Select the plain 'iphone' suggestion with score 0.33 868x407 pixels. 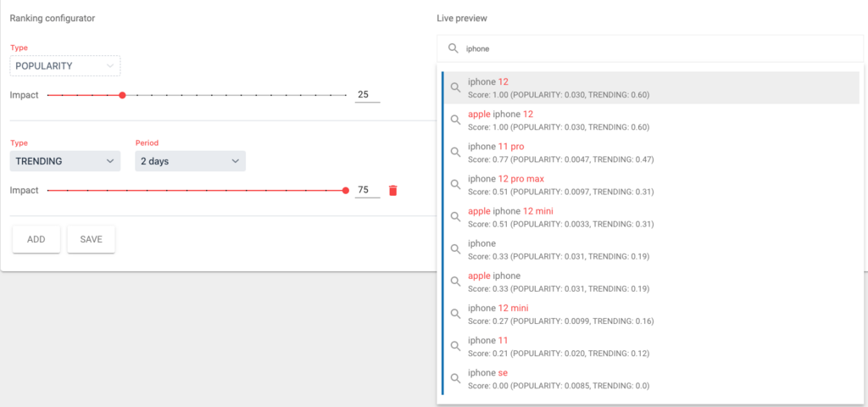[x=652, y=250]
